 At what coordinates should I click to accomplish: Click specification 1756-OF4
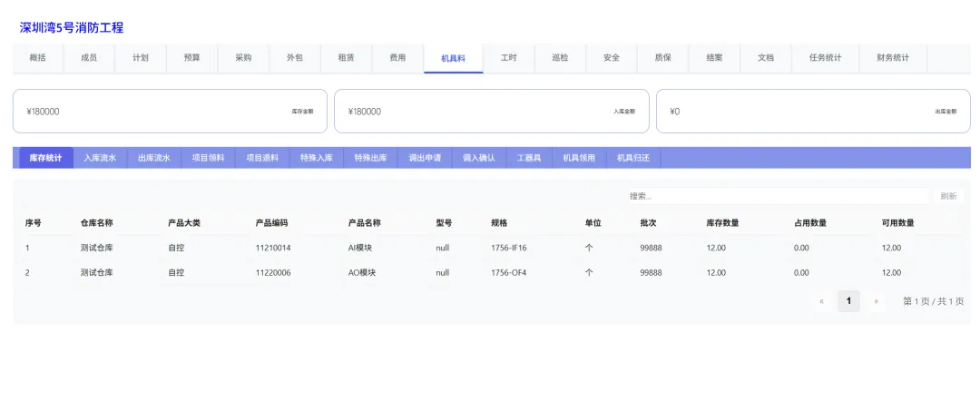tap(509, 273)
